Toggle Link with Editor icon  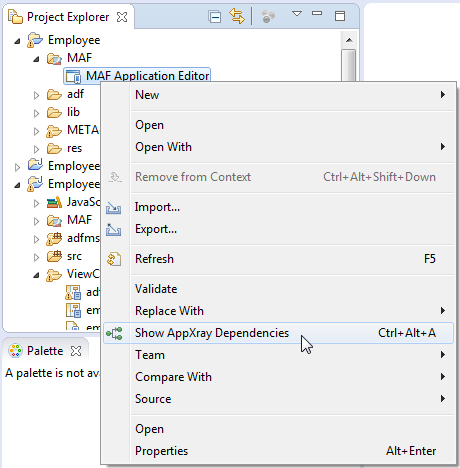point(237,16)
